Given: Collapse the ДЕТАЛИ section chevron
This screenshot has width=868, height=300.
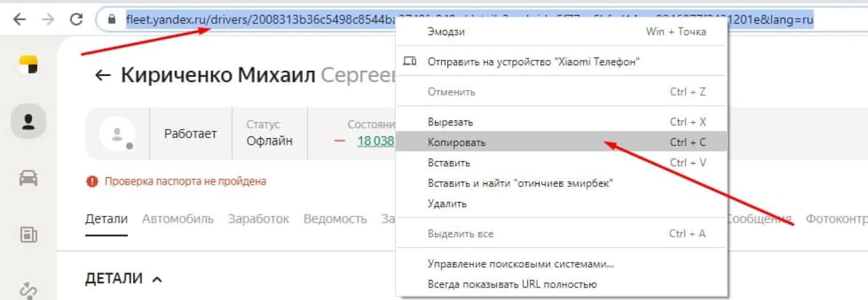Looking at the screenshot, I should point(157,279).
